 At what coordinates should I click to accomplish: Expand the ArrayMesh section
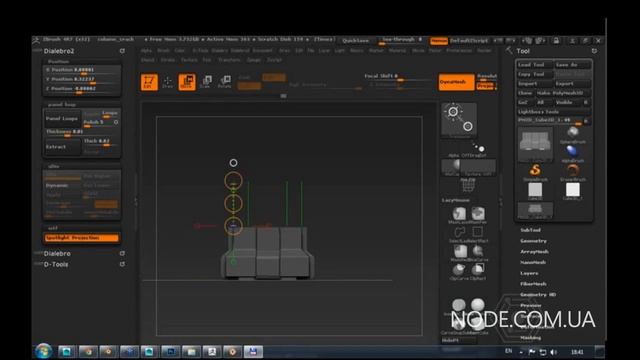(534, 251)
